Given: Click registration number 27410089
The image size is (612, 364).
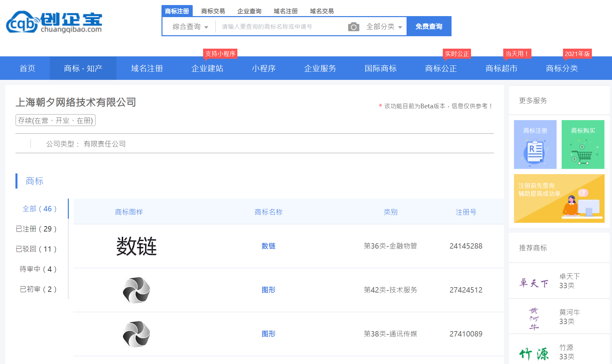Looking at the screenshot, I should (466, 334).
